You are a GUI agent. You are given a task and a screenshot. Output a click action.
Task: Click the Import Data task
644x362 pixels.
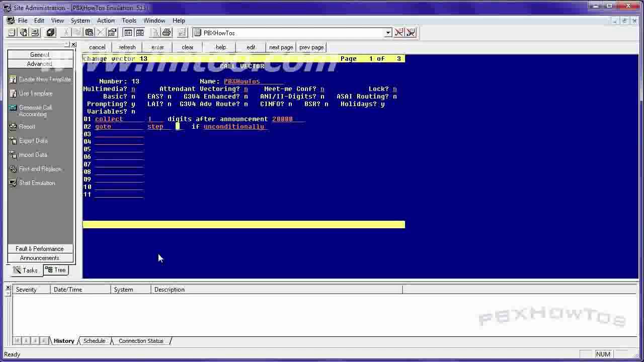[29, 155]
